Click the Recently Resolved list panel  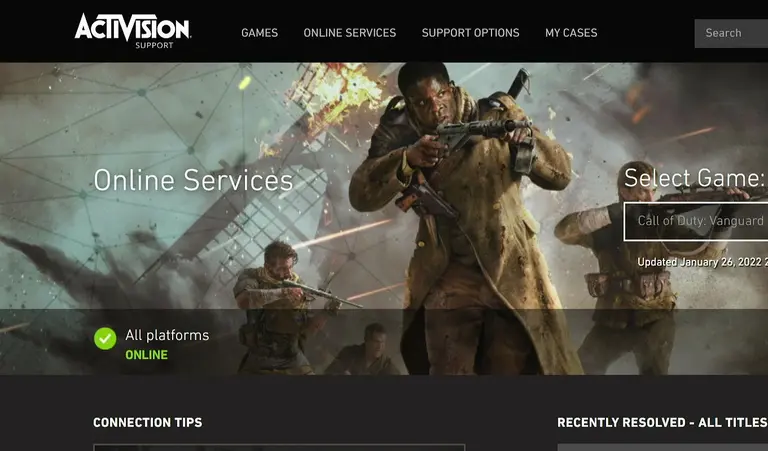click(x=663, y=448)
